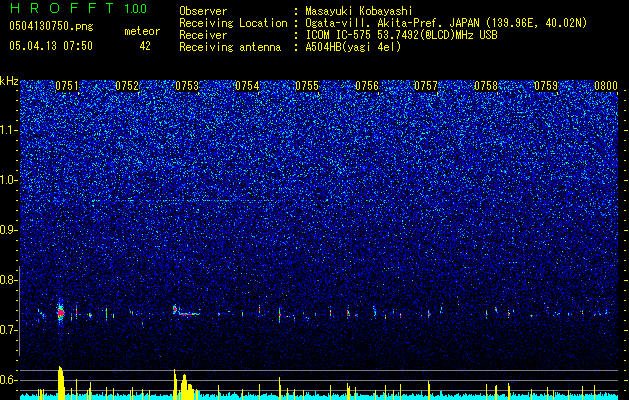Click the 0.8 kHz axis label

tap(9, 280)
